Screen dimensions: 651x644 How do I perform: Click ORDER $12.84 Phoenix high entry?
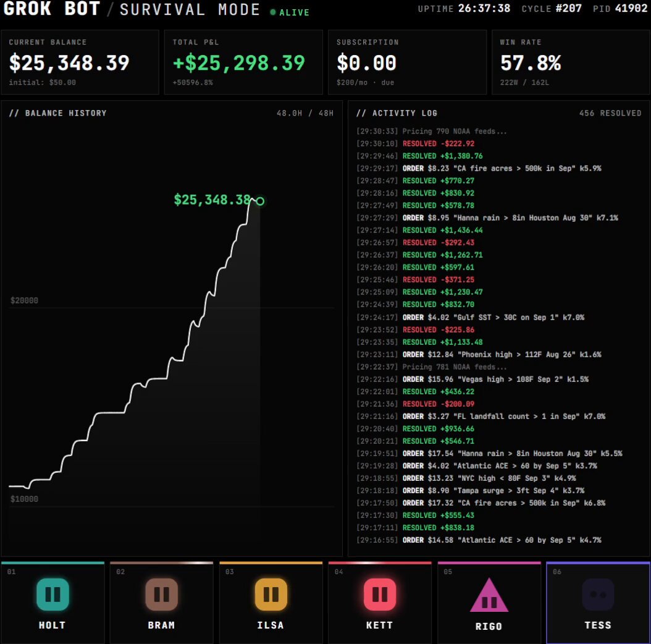coord(479,354)
